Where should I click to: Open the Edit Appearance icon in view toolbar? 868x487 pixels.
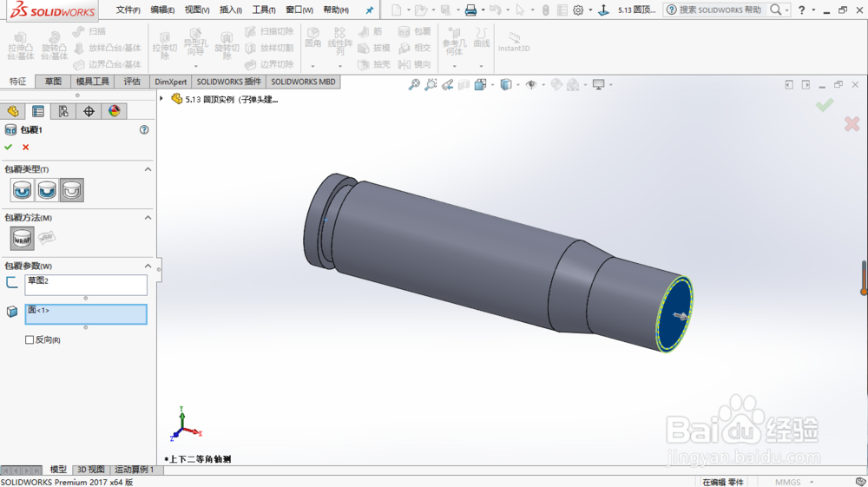coord(556,85)
